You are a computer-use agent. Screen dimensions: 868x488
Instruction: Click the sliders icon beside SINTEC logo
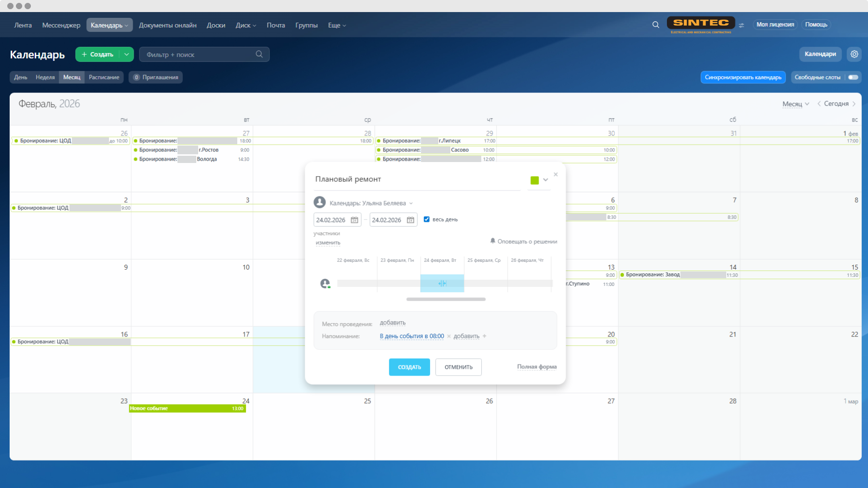[741, 25]
